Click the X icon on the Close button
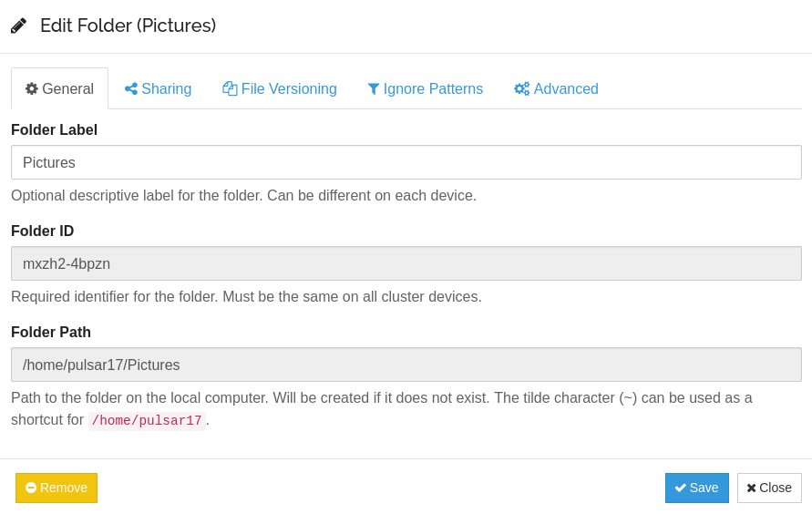The height and width of the screenshot is (514, 812). pos(751,488)
